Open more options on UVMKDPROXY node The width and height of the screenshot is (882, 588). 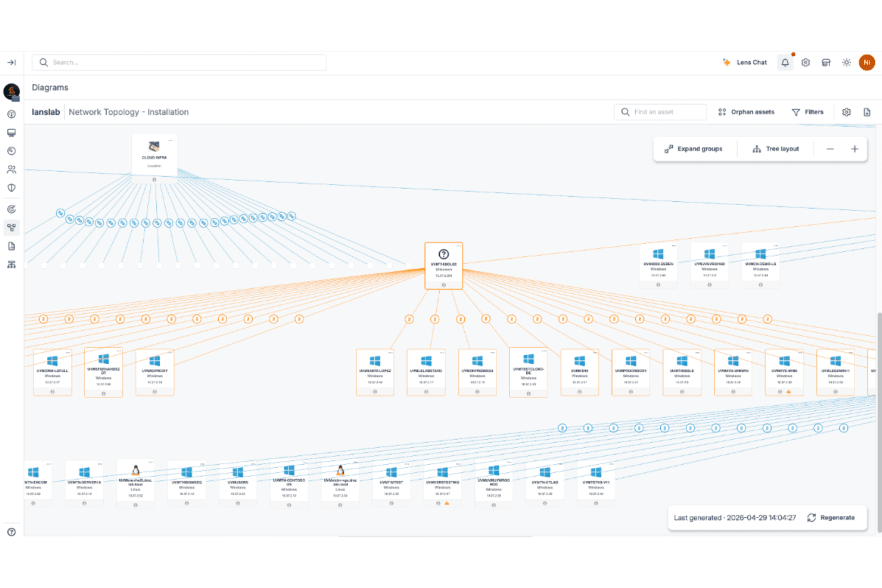coord(170,353)
